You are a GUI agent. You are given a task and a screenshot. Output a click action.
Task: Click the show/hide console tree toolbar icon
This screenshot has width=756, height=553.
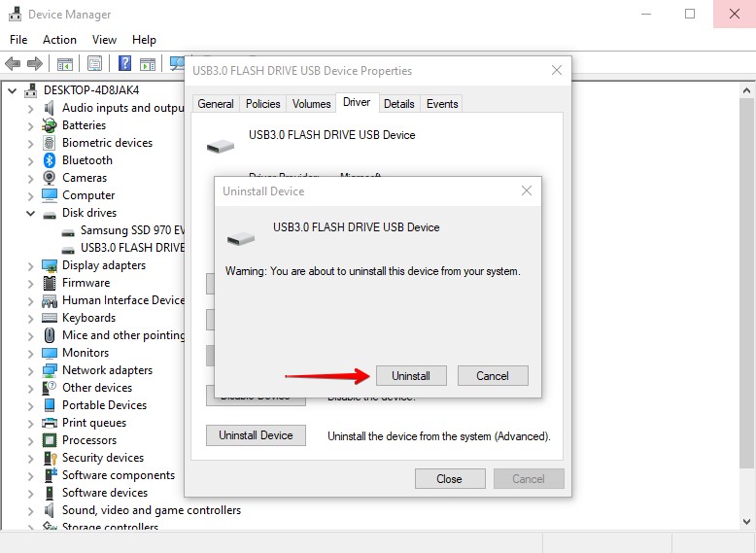64,63
